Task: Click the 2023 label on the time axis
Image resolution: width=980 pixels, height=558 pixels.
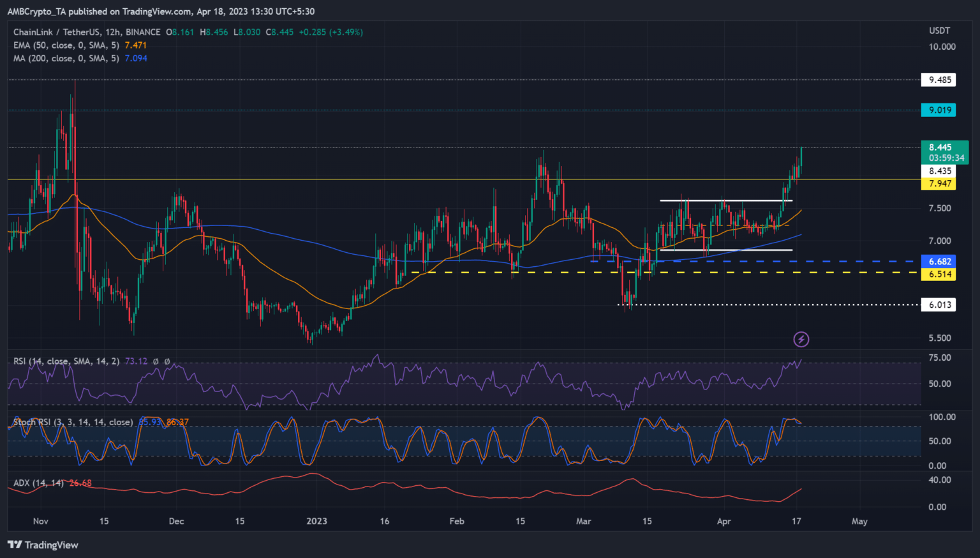Action: click(x=316, y=521)
